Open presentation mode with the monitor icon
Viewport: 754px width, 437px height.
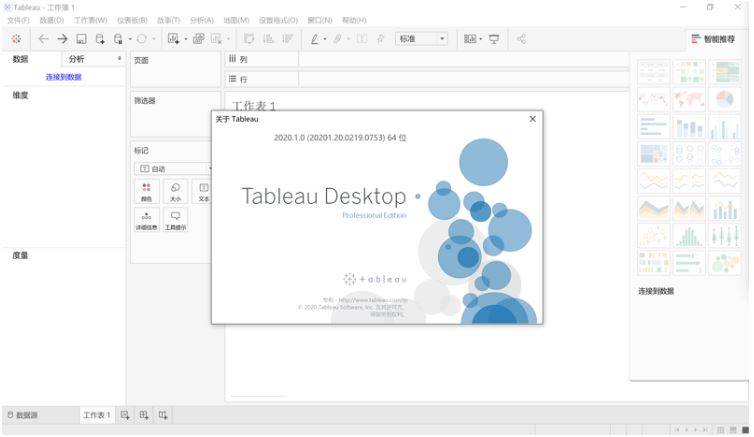pyautogui.click(x=494, y=39)
